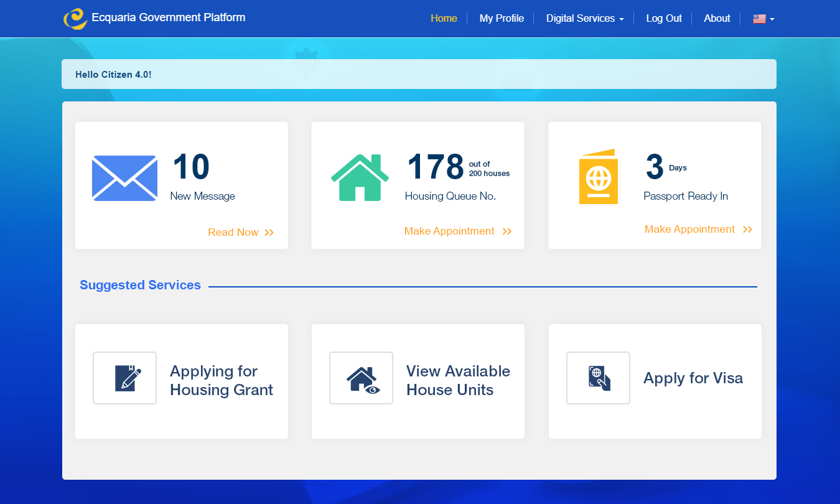Open the Digital Services dropdown menu
This screenshot has height=504, width=840.
(x=585, y=19)
